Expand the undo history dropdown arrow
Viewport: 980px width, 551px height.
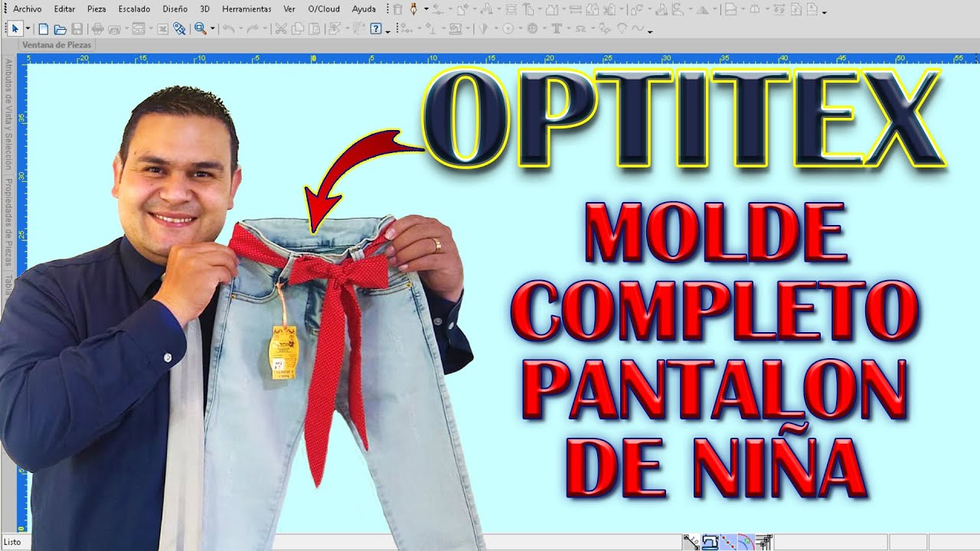tap(240, 28)
